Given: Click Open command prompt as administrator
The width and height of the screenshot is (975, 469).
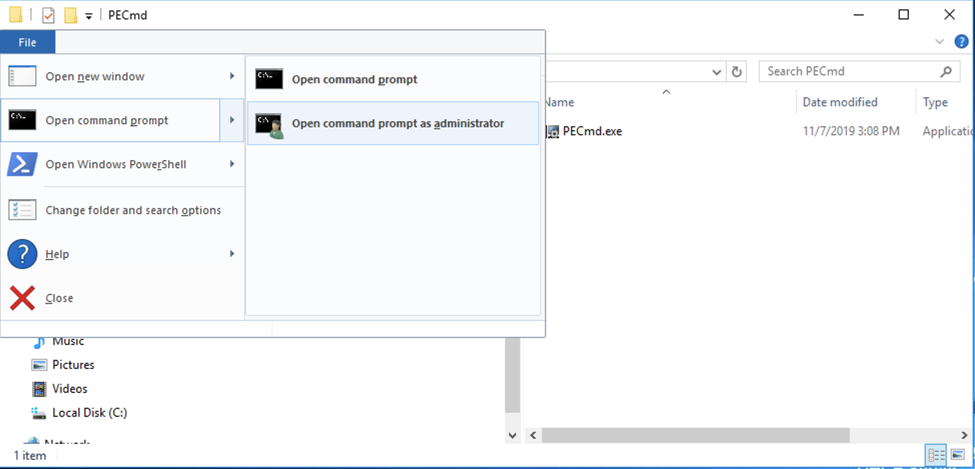Looking at the screenshot, I should pos(393,123).
